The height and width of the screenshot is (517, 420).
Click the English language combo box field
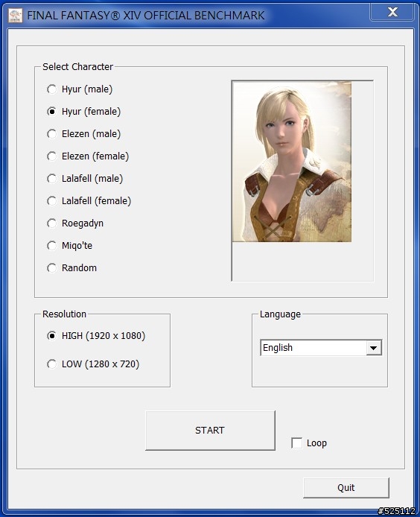(321, 348)
